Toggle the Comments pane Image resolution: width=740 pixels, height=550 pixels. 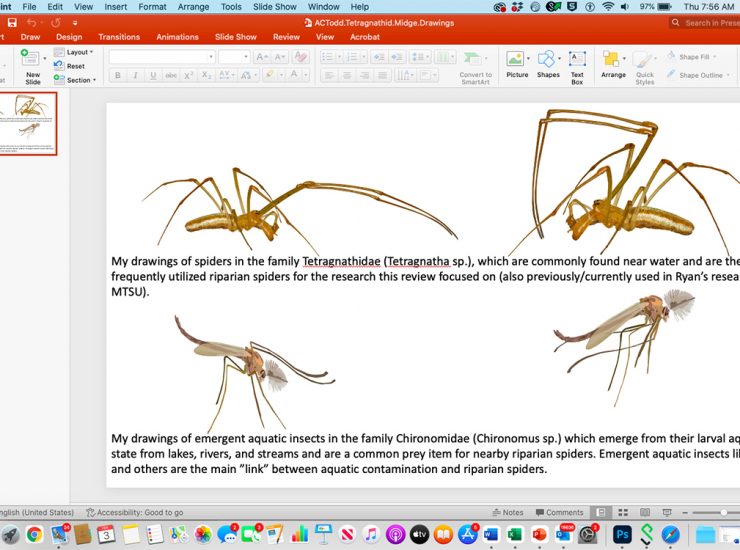tap(558, 512)
